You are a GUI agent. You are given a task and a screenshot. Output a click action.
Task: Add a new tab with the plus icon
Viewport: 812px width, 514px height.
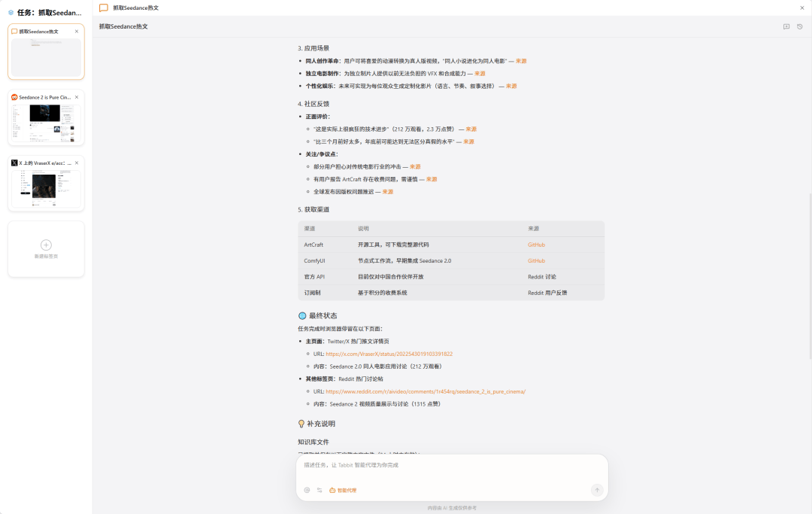46,245
